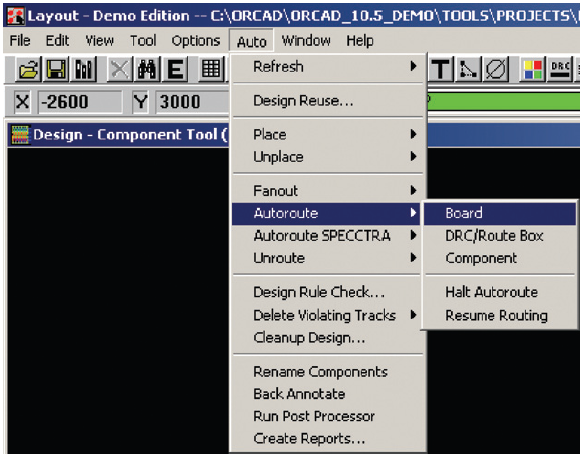Expand the Place submenu

coord(328,134)
